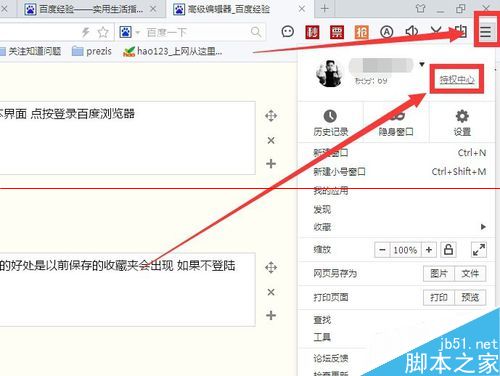Click first step text box 点按登录百度浏览器
Screen dimensions: 500x376
click(x=128, y=138)
